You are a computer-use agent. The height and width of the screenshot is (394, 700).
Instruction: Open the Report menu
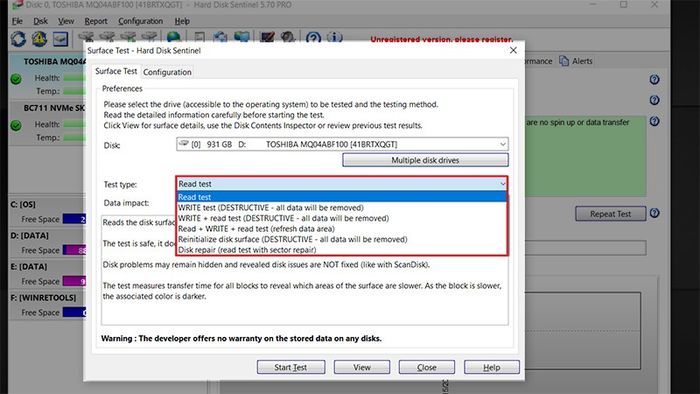[96, 21]
